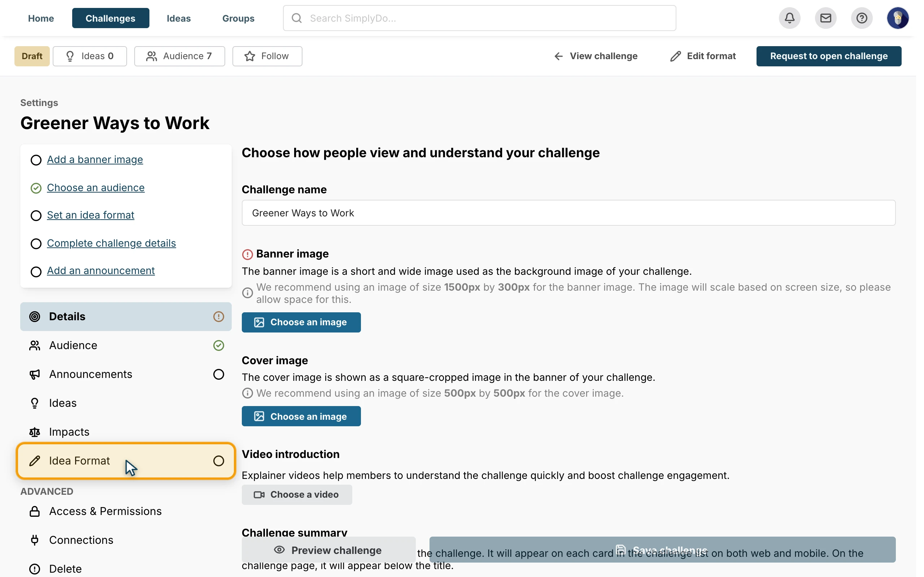Open the messages envelope icon
The height and width of the screenshot is (577, 924).
pos(825,18)
